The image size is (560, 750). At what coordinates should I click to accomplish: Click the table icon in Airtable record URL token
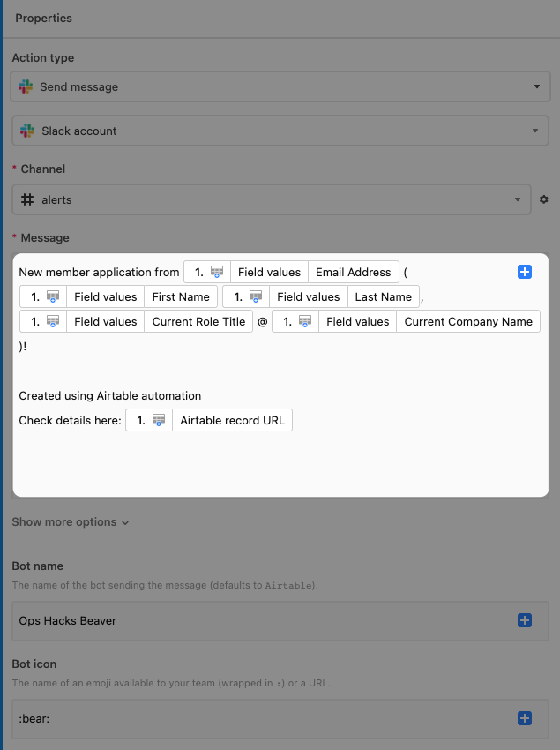click(x=158, y=420)
